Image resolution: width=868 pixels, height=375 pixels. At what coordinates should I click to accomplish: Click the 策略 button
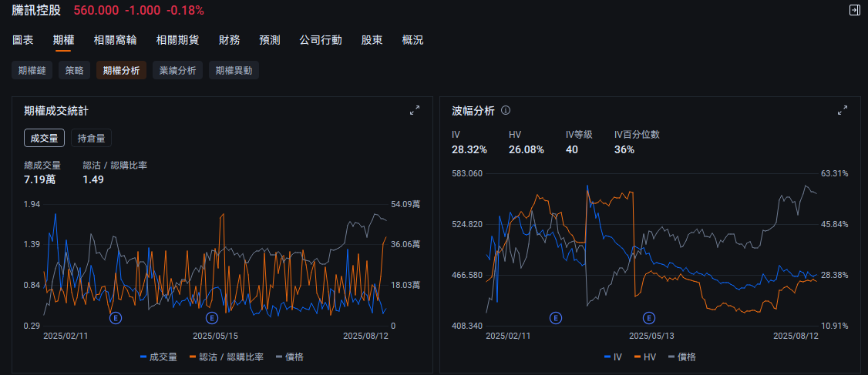pyautogui.click(x=74, y=70)
